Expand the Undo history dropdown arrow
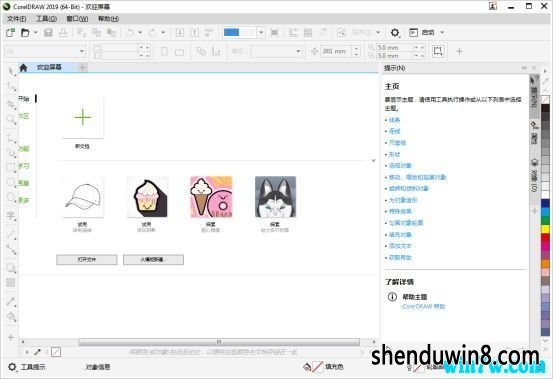This screenshot has width=553, height=379. (x=140, y=33)
